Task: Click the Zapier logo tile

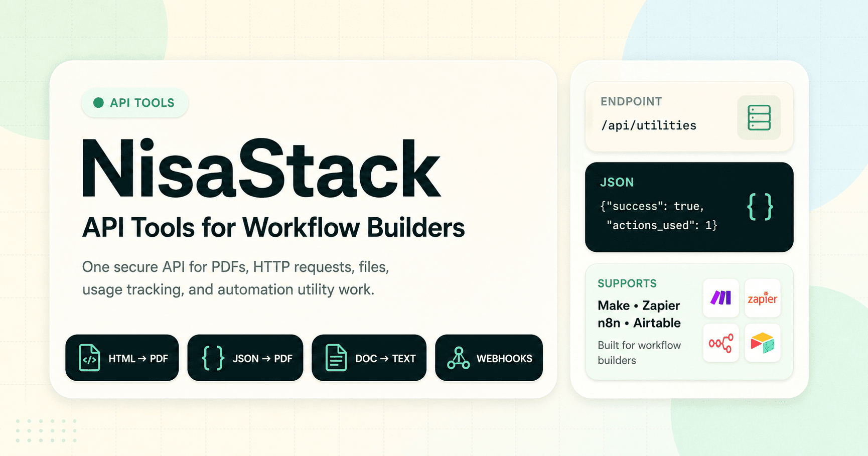Action: point(763,298)
